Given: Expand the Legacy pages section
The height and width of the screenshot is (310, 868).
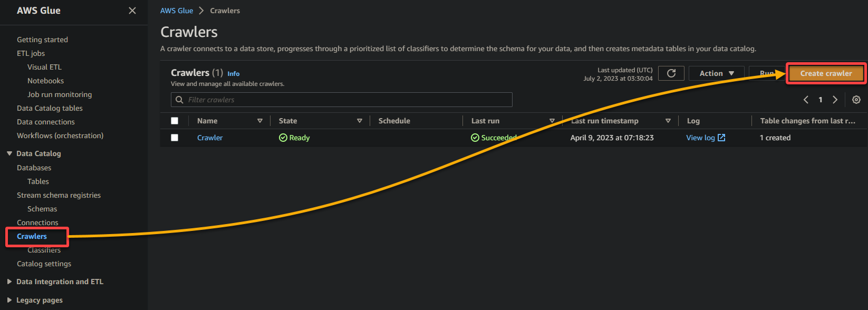Looking at the screenshot, I should tap(9, 300).
